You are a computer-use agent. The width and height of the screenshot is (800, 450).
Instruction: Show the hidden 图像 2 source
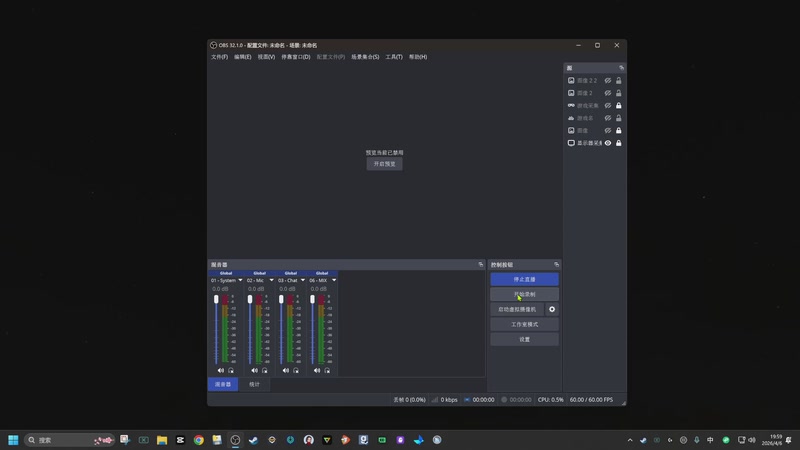coord(608,93)
